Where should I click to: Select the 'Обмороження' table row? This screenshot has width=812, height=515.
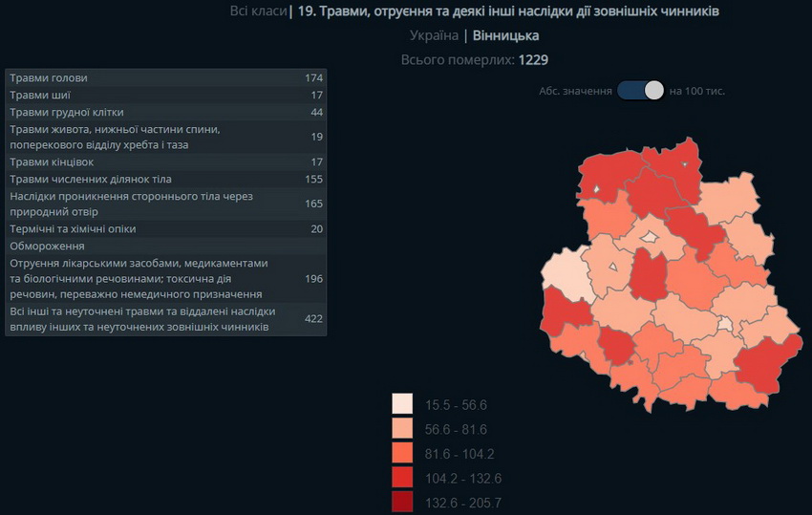[165, 247]
